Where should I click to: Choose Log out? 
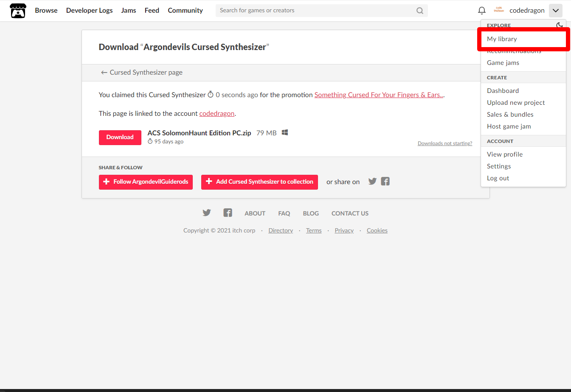(x=523, y=178)
